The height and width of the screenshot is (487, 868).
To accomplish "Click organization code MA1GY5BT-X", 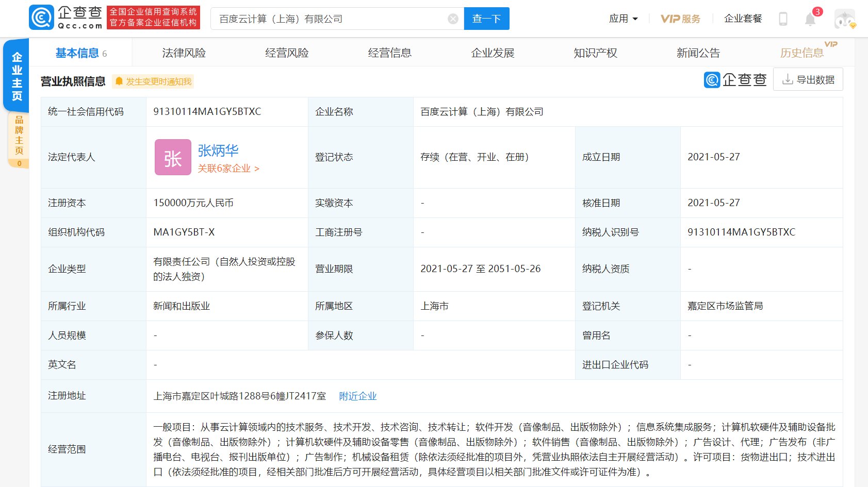I will tap(184, 232).
